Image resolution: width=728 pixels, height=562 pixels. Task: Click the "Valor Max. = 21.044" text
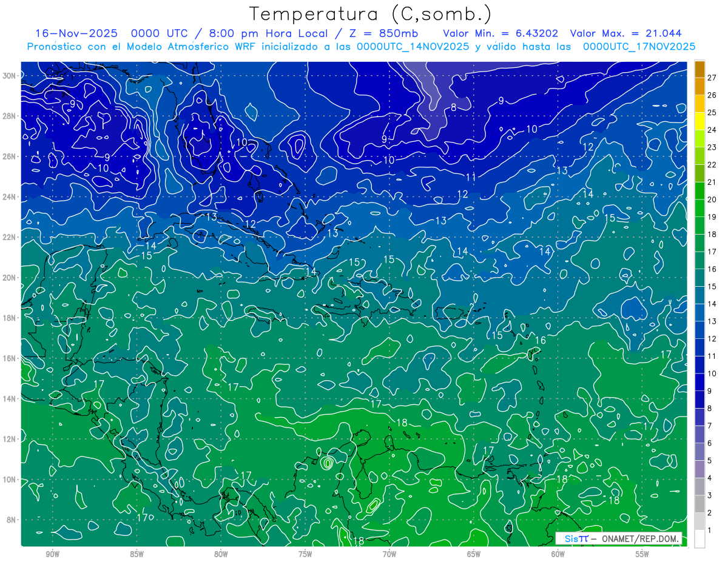(626, 33)
